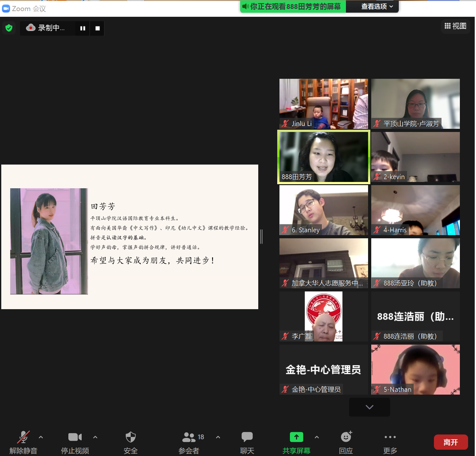Stop the cloud recording
The height and width of the screenshot is (456, 476).
(x=97, y=28)
